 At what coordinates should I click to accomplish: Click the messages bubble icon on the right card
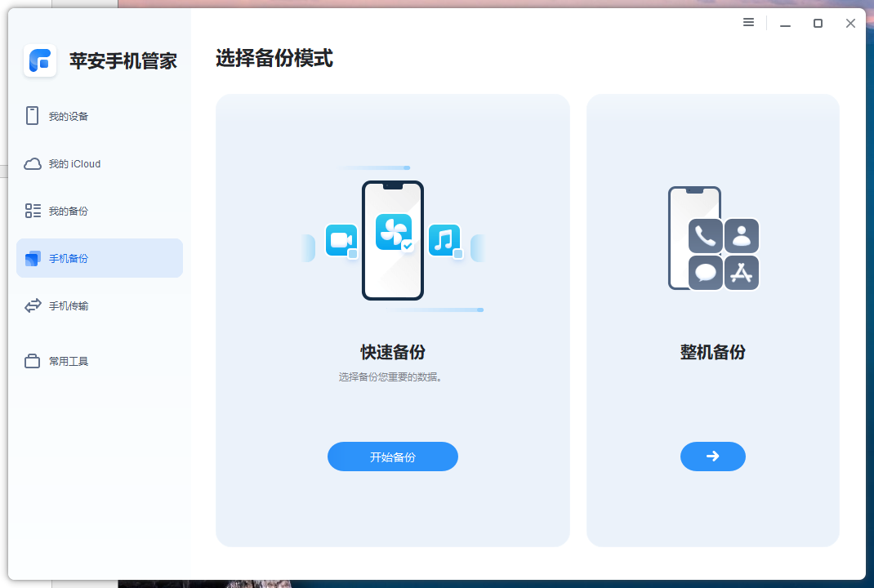pyautogui.click(x=704, y=272)
